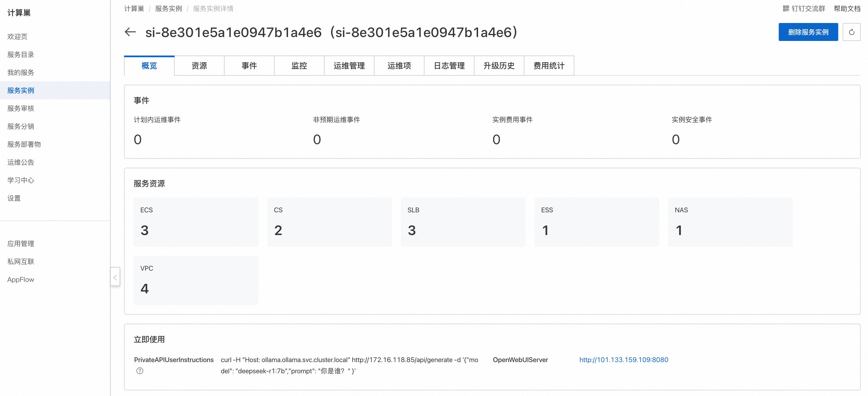Viewport: 868px width, 396px height.
Task: Switch to the 资源 tab
Action: click(199, 66)
